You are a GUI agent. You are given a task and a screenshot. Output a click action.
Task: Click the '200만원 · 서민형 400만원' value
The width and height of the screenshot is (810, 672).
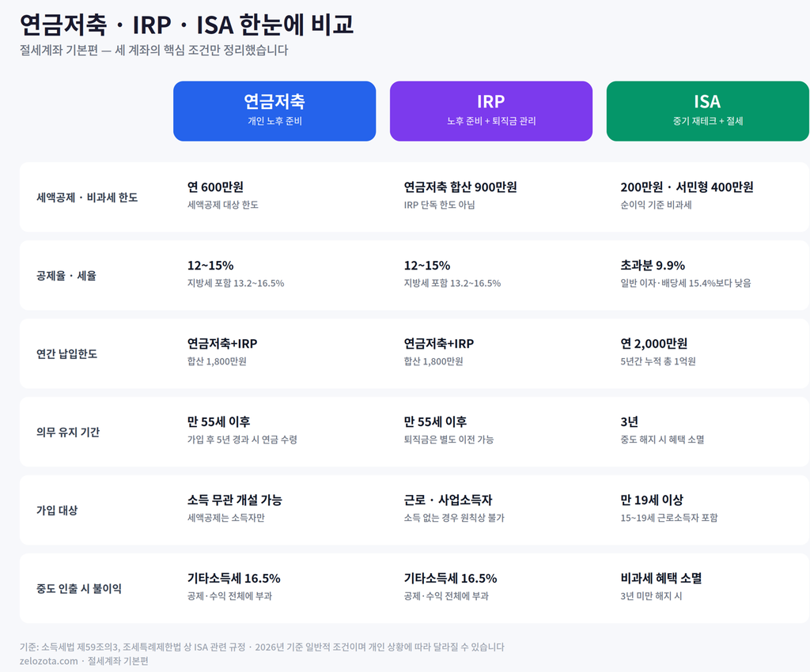pos(687,187)
